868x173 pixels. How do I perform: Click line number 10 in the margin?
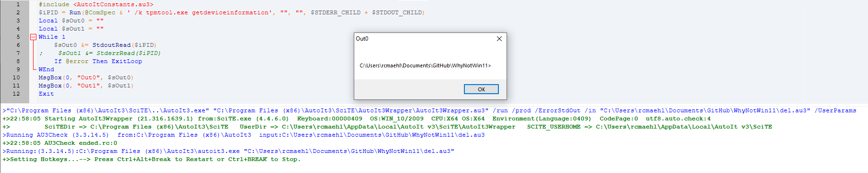pyautogui.click(x=16, y=77)
